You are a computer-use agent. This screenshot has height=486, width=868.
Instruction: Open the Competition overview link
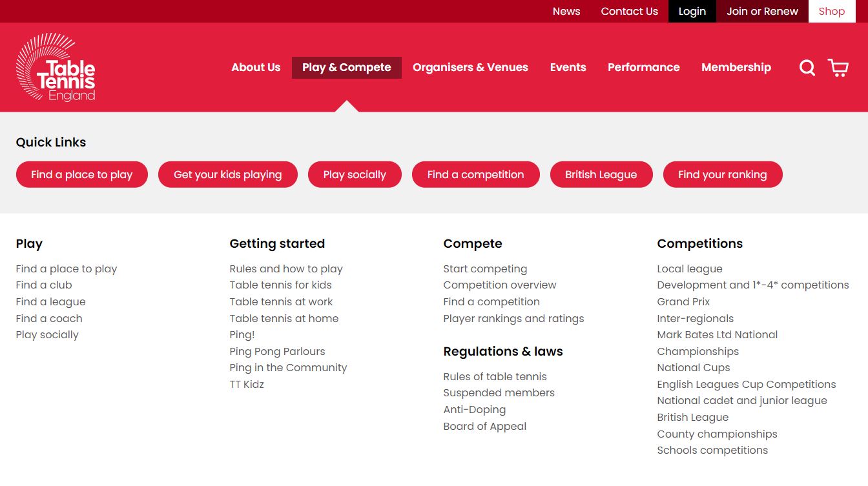point(500,285)
